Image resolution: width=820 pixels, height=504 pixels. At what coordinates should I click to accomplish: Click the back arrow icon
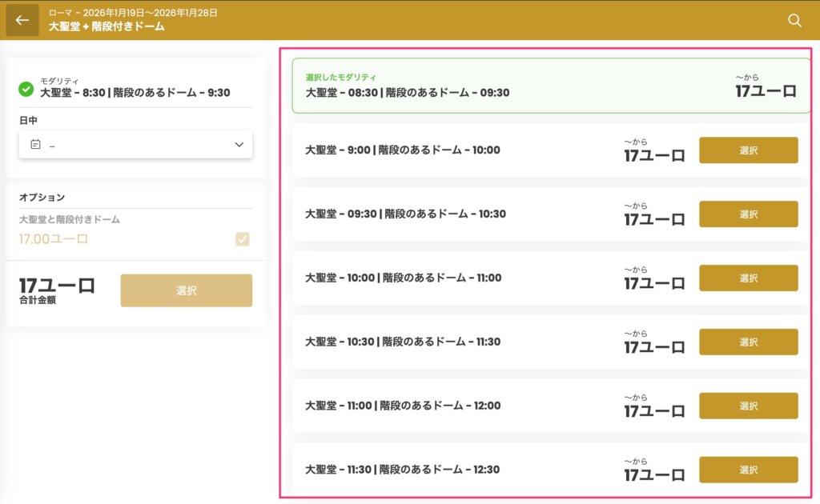coord(22,21)
